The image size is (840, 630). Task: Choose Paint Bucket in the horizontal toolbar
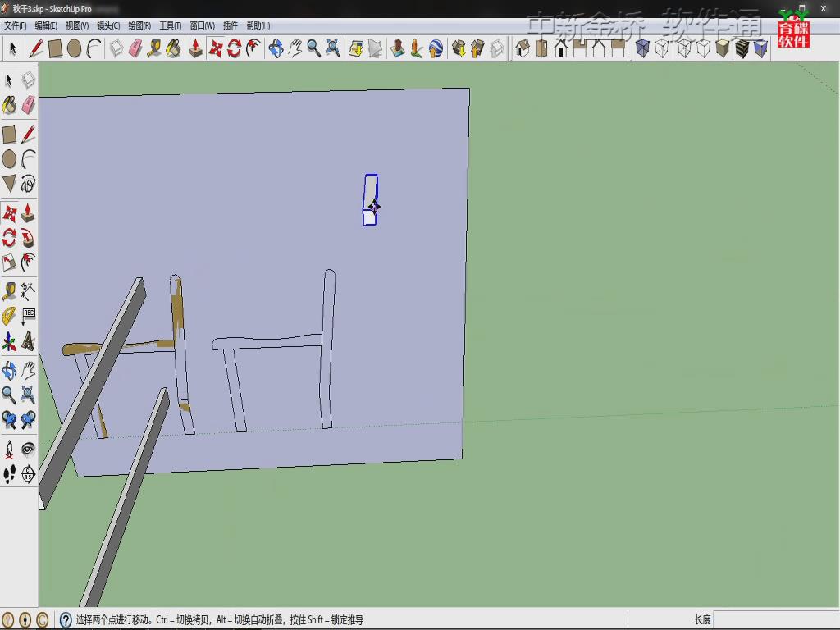tap(173, 48)
